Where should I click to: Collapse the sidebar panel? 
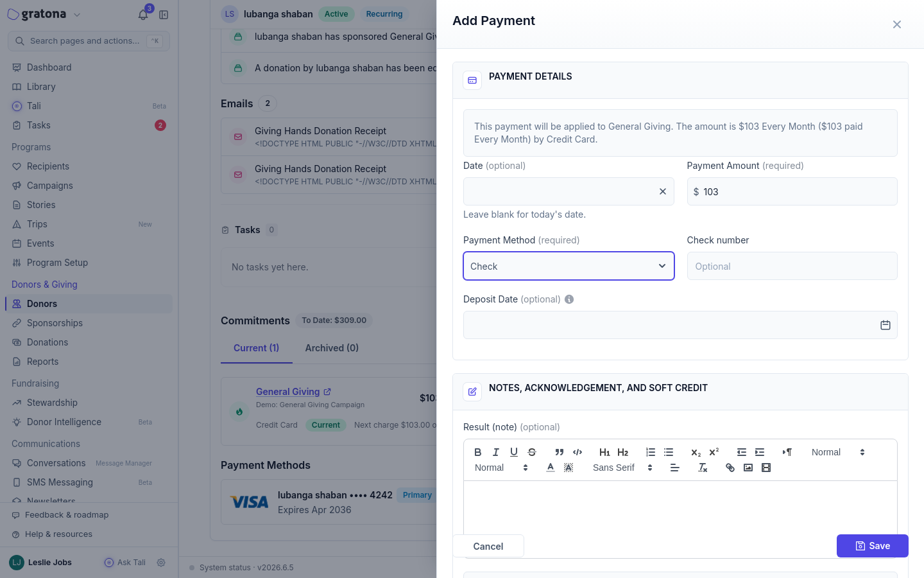[x=164, y=15]
